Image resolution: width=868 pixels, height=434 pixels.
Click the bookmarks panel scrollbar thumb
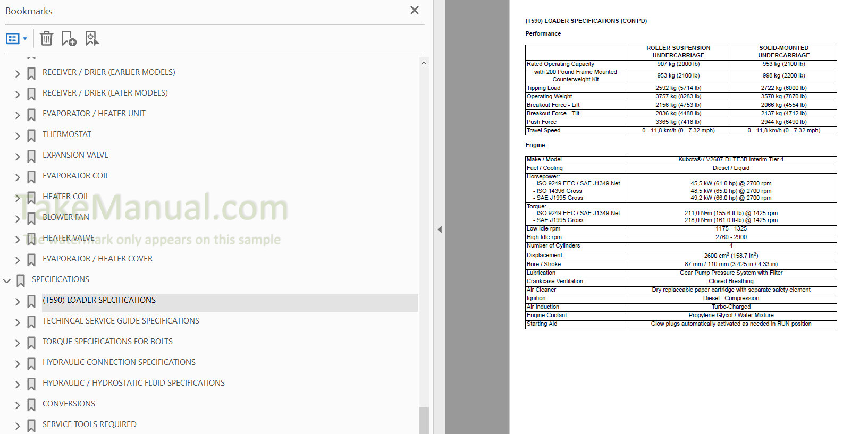coord(424,420)
